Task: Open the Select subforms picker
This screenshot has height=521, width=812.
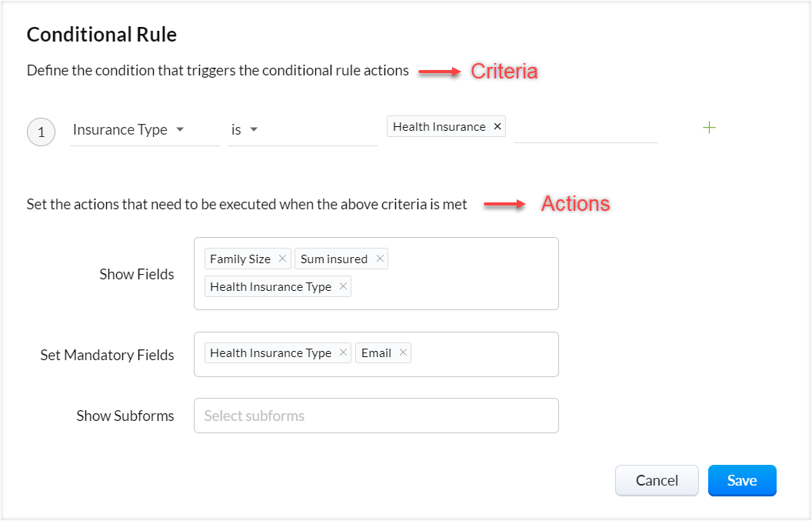Action: 376,416
